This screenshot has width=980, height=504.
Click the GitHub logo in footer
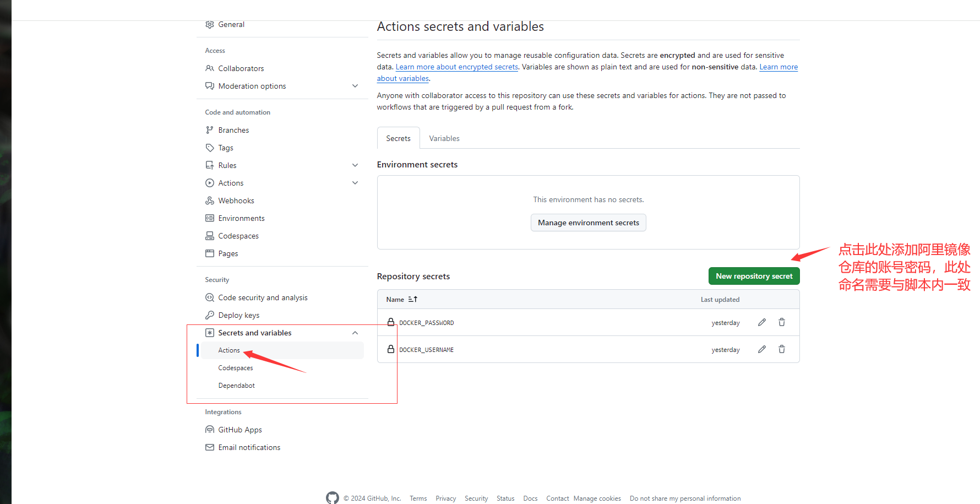(x=333, y=498)
